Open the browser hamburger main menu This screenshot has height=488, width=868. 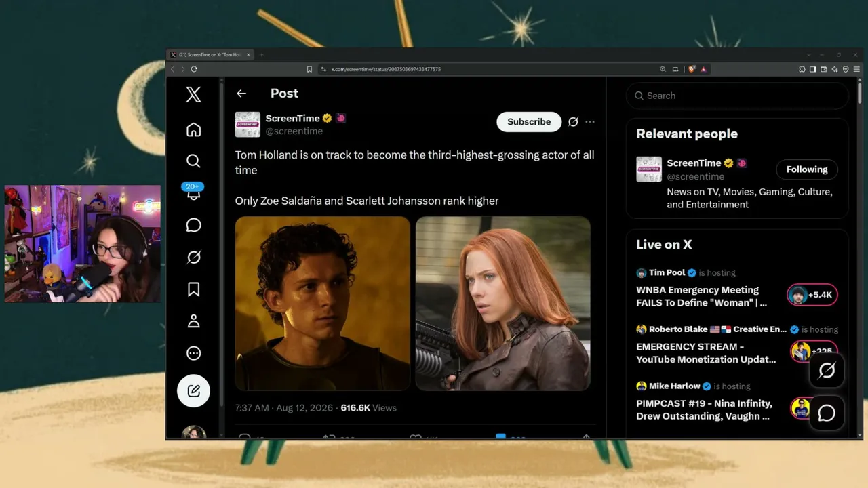click(858, 69)
